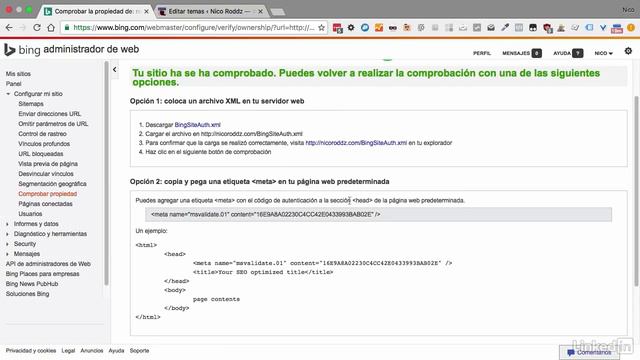Click the browser back arrow
Viewport: 640px width, 360px height.
point(9,28)
